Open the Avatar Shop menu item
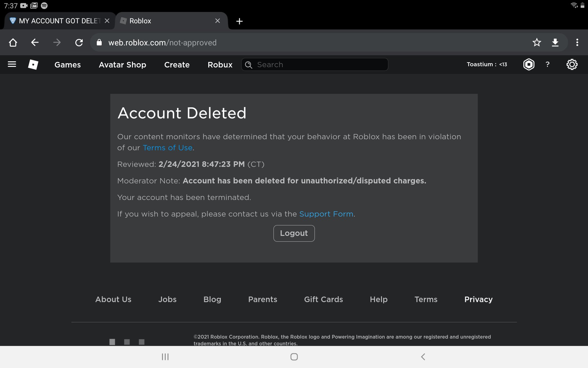 (123, 65)
